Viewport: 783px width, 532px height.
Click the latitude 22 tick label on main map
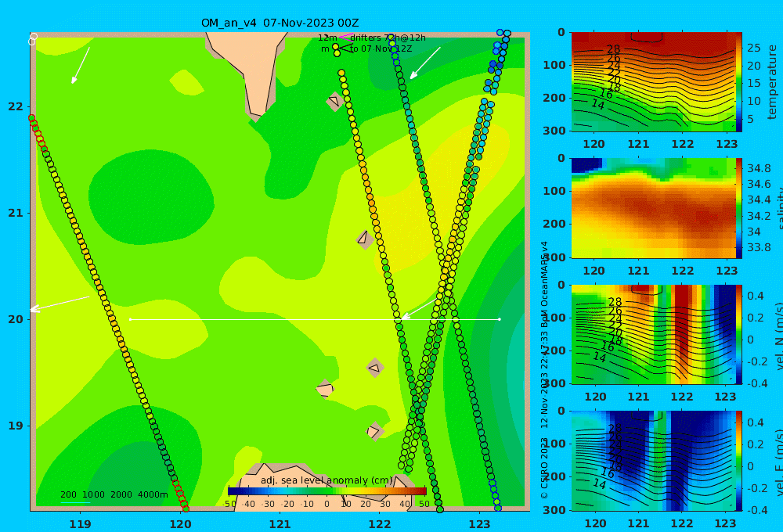pos(16,106)
